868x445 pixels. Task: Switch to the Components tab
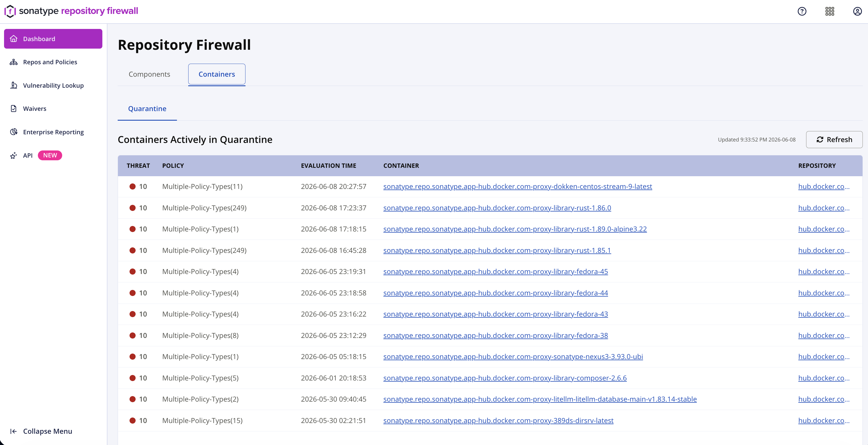coord(149,74)
